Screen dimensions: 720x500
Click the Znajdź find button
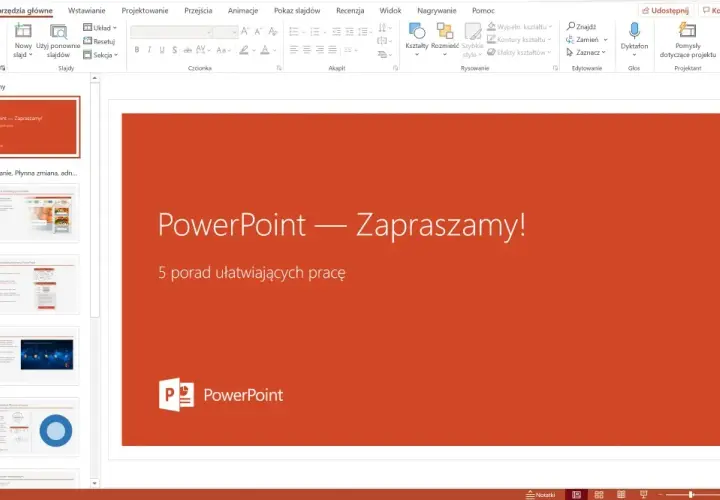click(x=581, y=27)
